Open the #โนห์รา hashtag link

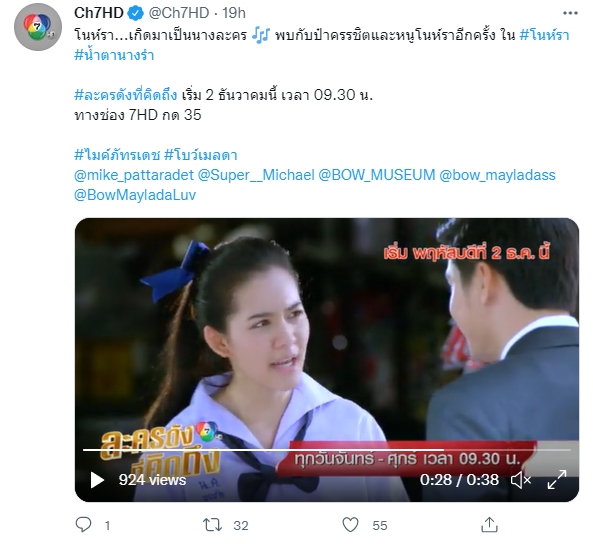pos(545,35)
